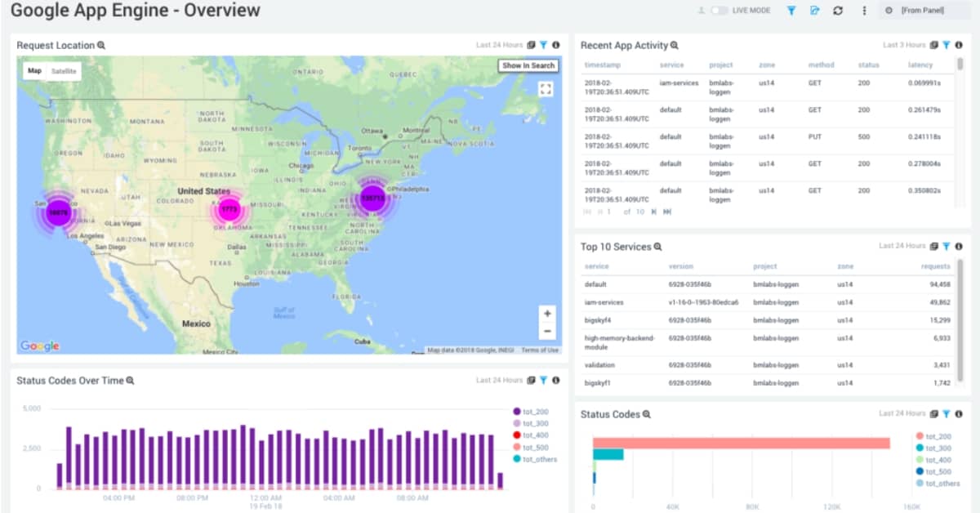Screen dimensions: 980x513
Task: Sort by the timestamp column header
Action: tap(601, 65)
